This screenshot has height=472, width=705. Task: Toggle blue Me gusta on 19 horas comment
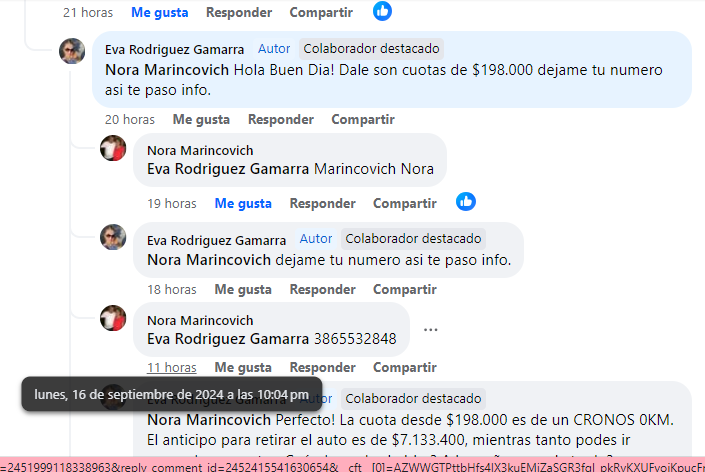click(243, 203)
